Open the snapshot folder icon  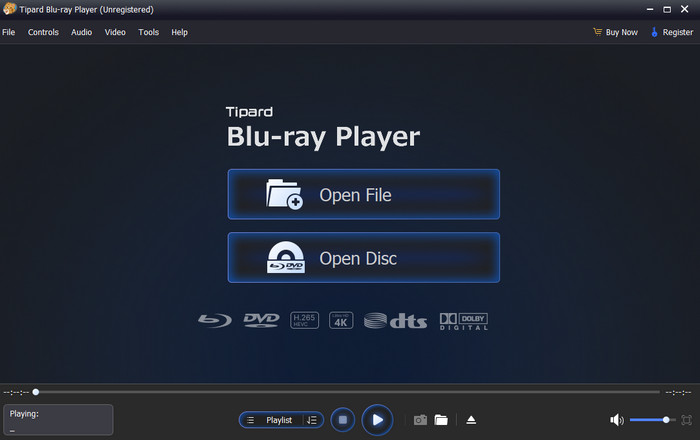tap(441, 420)
